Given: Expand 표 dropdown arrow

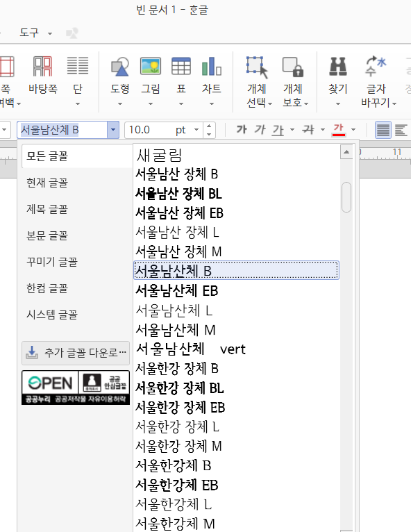Looking at the screenshot, I should pyautogui.click(x=181, y=103).
